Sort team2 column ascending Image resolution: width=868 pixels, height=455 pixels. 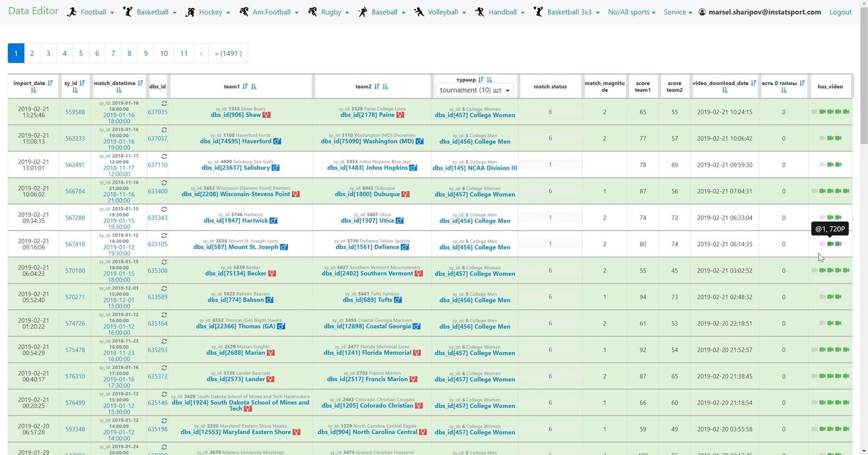pyautogui.click(x=386, y=86)
